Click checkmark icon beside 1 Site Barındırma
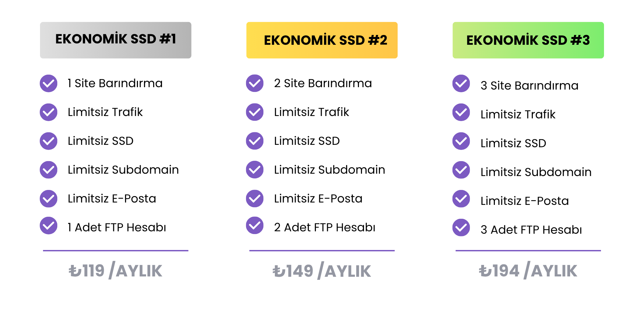 click(x=48, y=83)
